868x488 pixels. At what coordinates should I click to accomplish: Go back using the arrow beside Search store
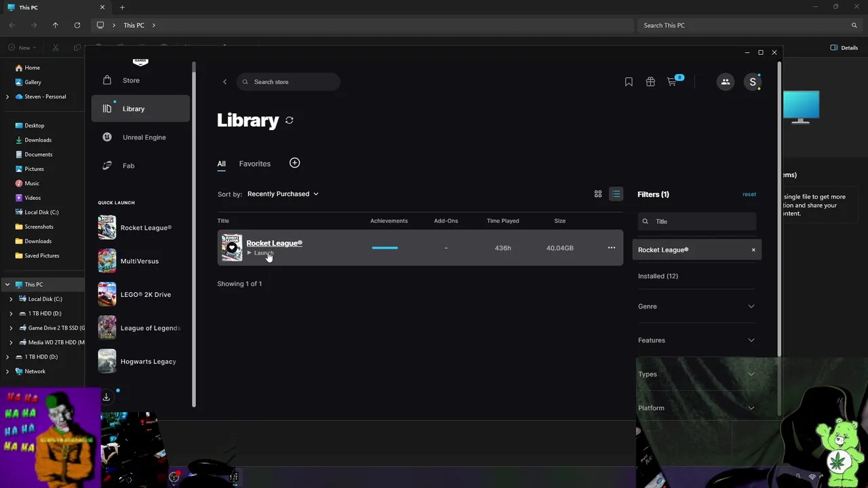224,82
